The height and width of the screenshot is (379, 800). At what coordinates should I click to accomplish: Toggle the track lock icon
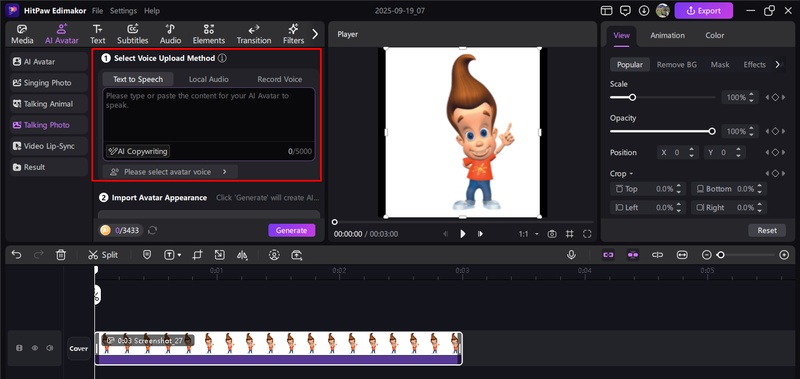coord(19,348)
